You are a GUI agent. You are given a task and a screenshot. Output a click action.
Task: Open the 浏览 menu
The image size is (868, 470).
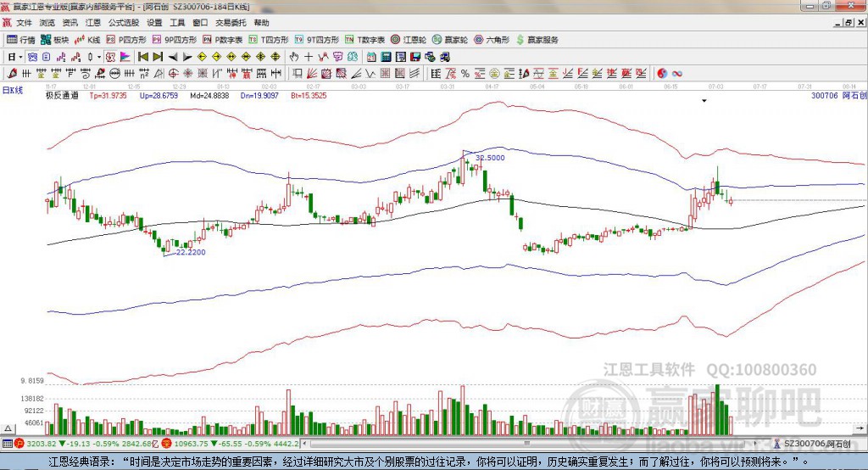47,23
